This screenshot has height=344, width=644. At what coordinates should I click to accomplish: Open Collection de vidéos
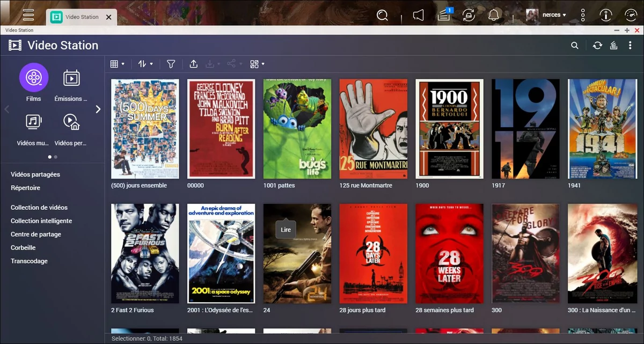(x=39, y=207)
